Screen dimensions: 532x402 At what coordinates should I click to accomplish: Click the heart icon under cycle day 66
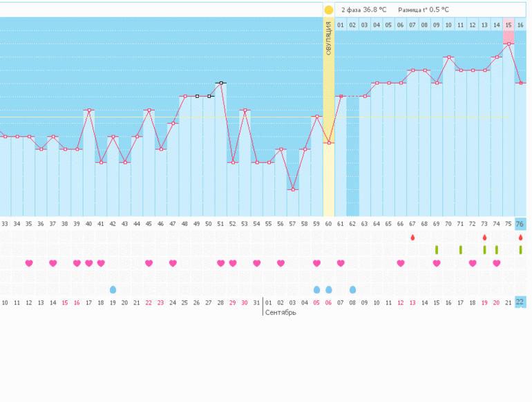click(401, 263)
